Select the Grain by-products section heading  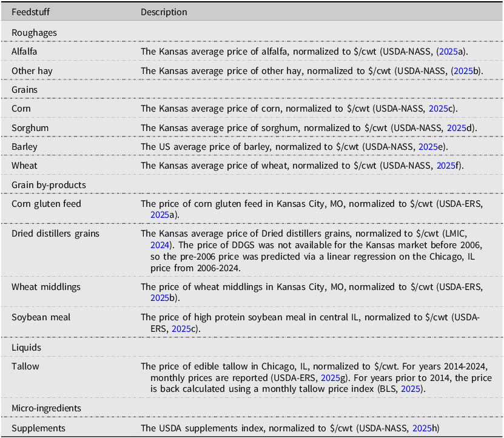tap(49, 185)
